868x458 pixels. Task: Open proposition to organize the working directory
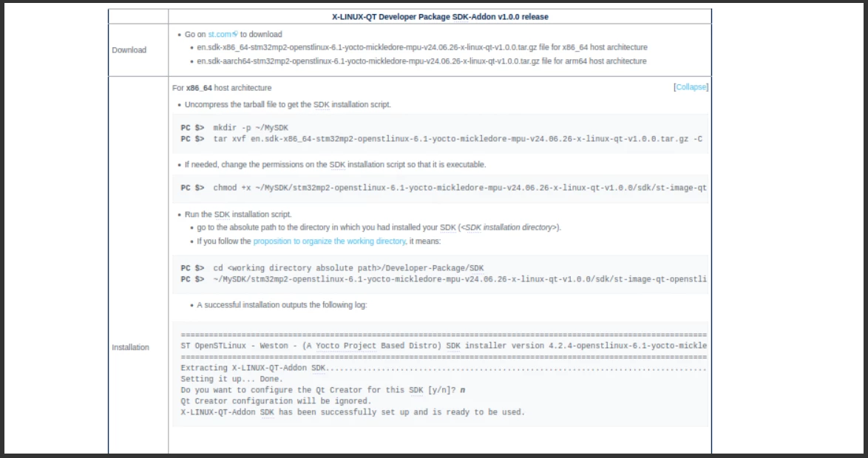pos(329,241)
